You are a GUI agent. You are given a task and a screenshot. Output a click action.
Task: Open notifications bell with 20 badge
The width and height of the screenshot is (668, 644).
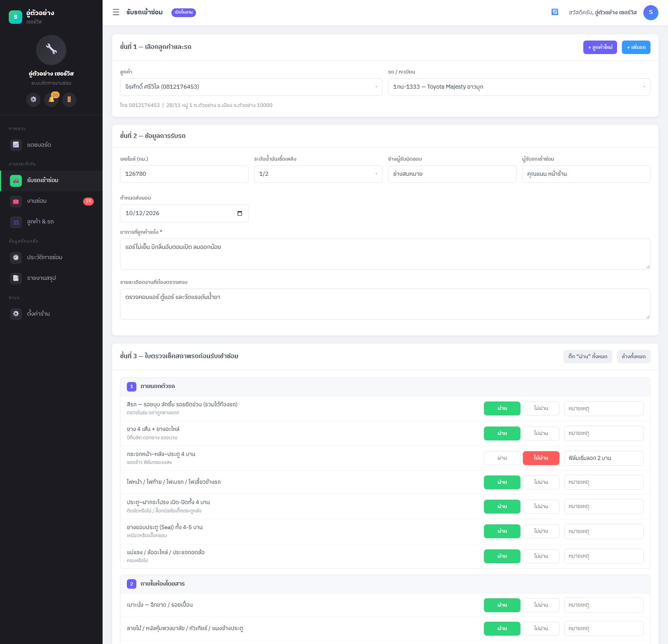(x=52, y=99)
